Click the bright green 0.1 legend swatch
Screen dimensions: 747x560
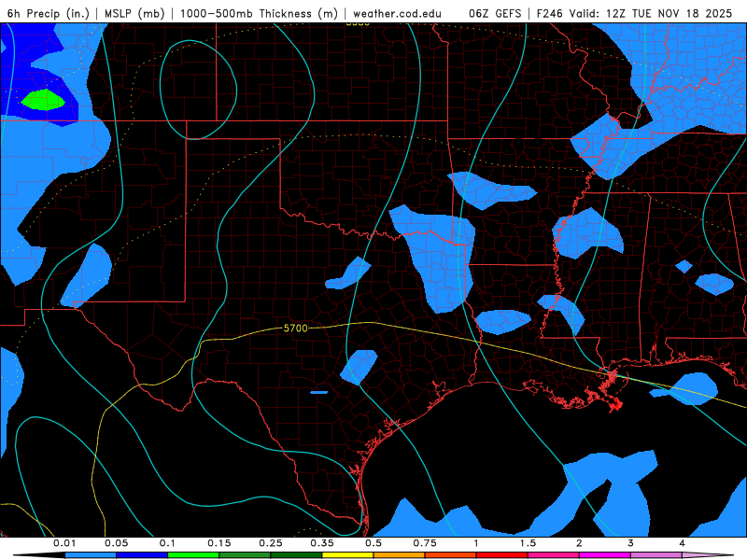coord(193,555)
